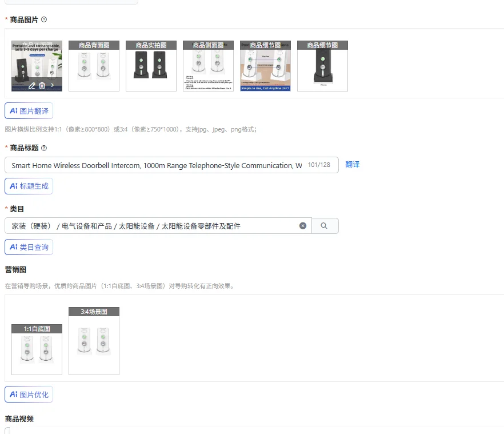Click the help icon beside 商品标题
The height and width of the screenshot is (434, 504).
coord(44,148)
